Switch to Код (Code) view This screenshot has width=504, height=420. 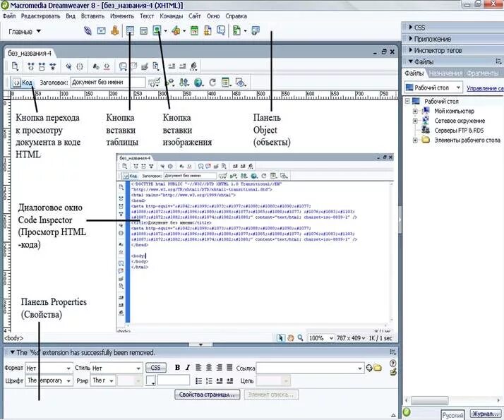pos(23,83)
